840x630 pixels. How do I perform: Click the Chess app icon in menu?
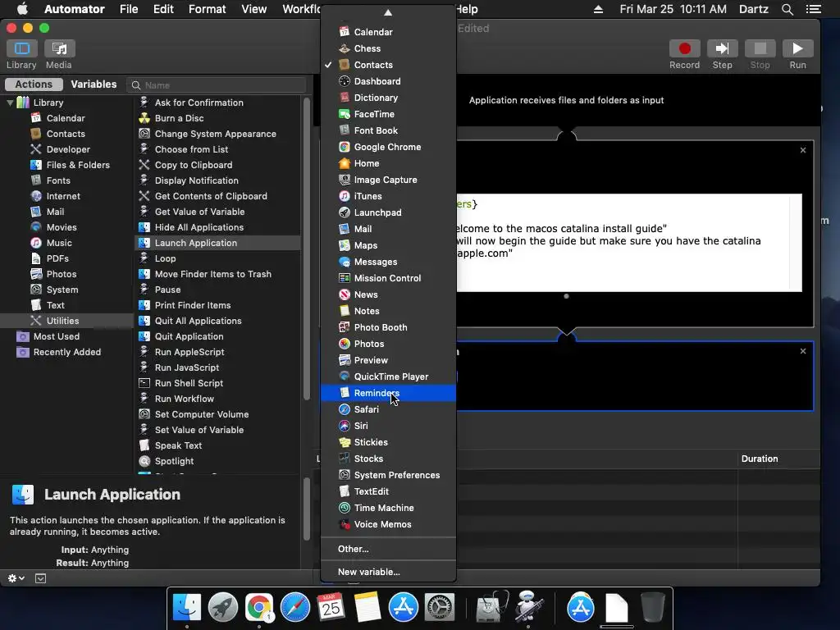(x=345, y=48)
